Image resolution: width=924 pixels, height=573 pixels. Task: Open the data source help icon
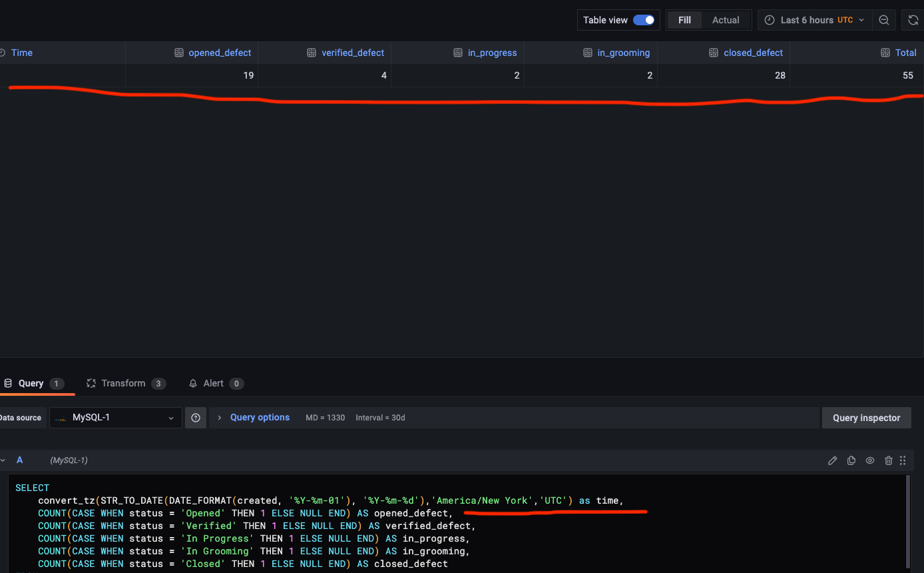click(x=196, y=418)
